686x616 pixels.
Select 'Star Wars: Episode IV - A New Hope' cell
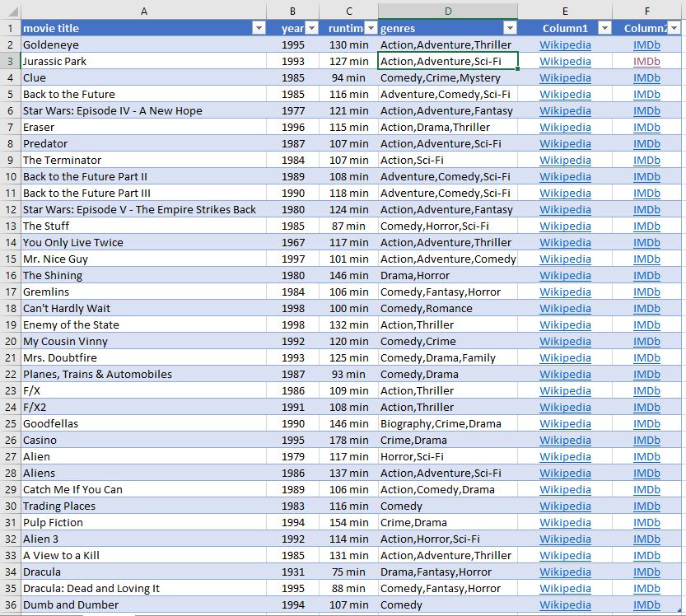coord(143,110)
